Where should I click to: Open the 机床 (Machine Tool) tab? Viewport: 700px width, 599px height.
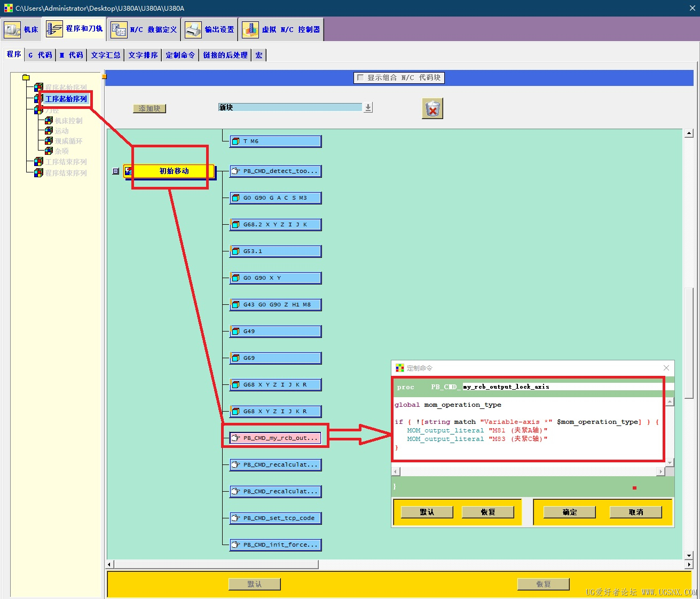coord(21,29)
